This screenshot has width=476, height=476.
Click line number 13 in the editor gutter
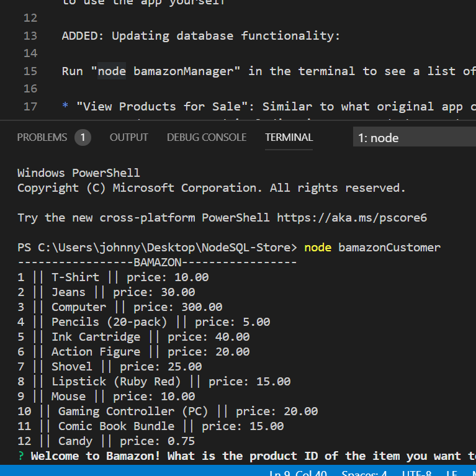coord(30,36)
